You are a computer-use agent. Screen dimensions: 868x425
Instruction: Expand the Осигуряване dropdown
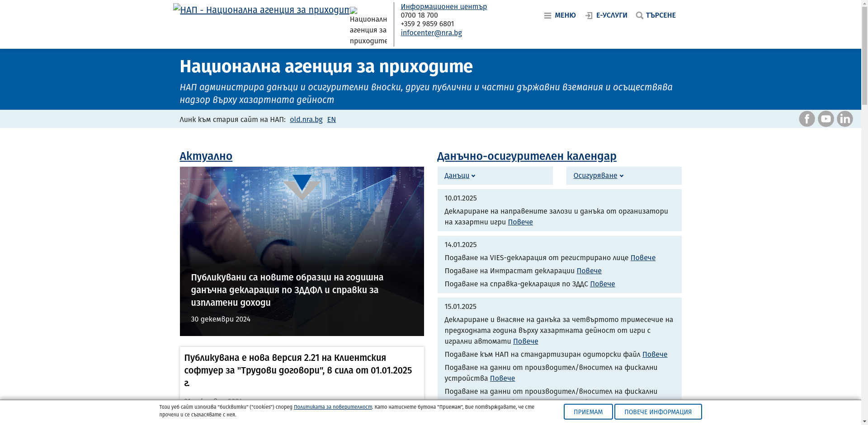(x=598, y=176)
